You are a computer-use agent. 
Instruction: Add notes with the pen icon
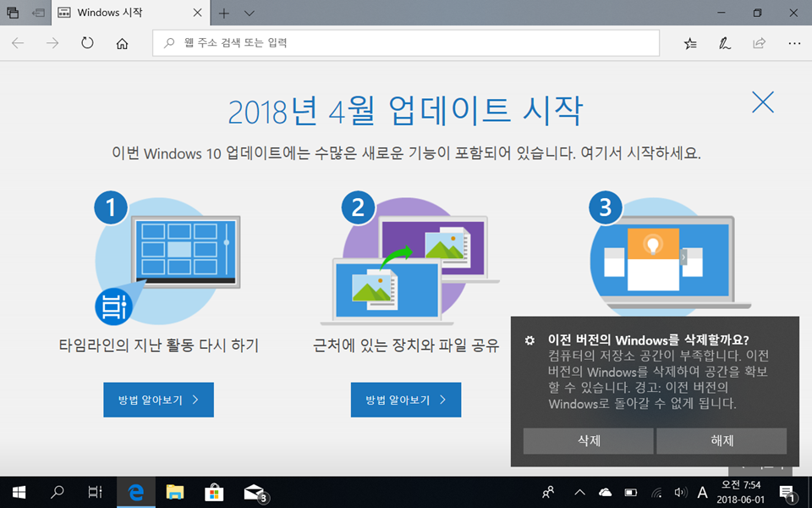coord(725,43)
